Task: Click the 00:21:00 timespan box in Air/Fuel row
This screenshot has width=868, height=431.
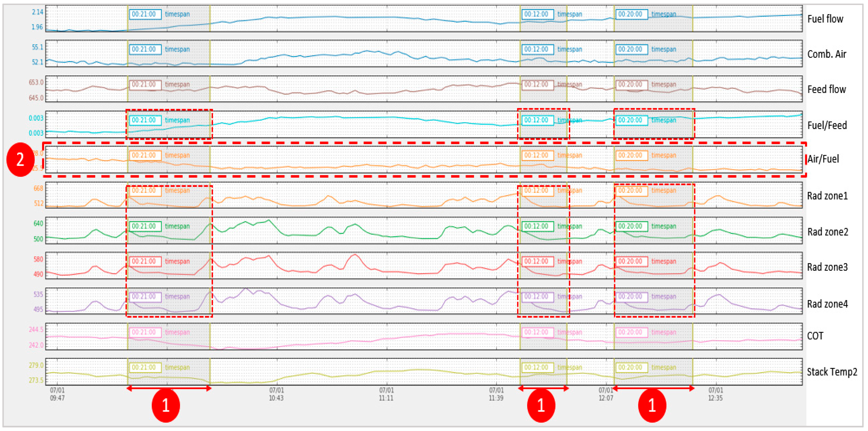Action: [145, 156]
